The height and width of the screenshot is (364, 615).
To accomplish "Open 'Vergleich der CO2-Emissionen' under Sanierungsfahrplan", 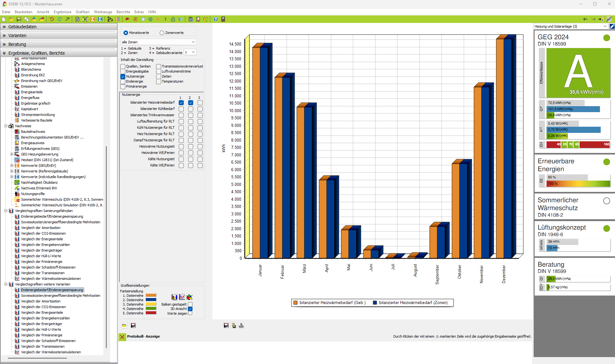I will [x=43, y=233].
